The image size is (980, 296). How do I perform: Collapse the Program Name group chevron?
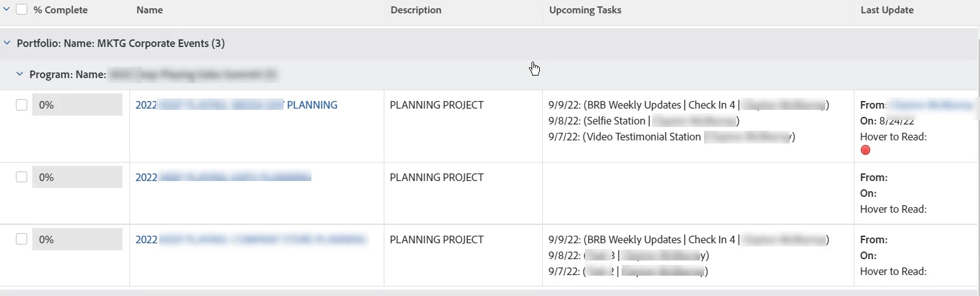click(20, 74)
